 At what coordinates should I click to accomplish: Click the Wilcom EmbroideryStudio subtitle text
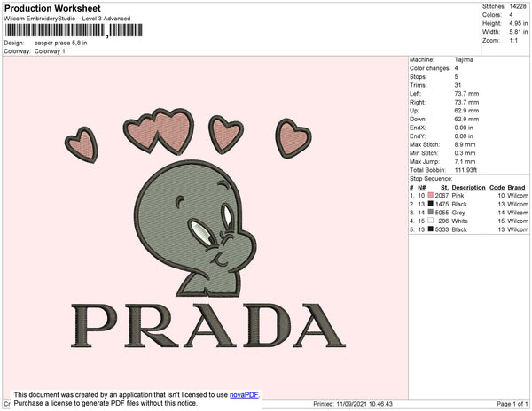(67, 19)
